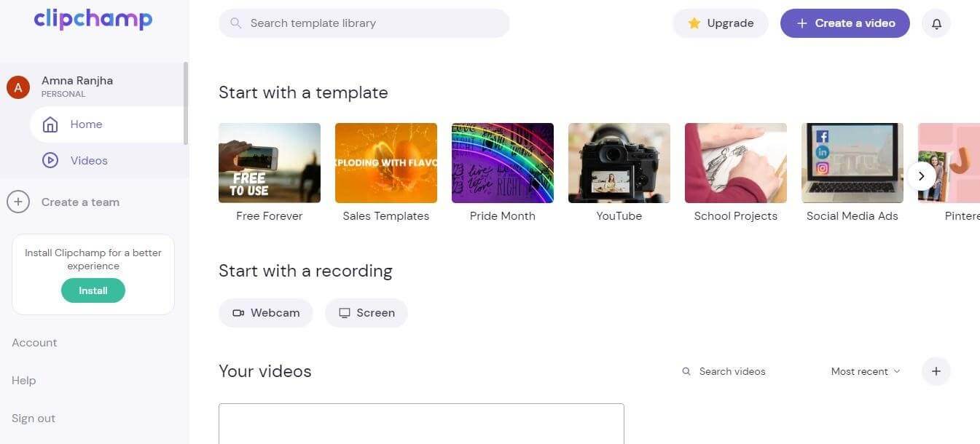Image resolution: width=980 pixels, height=444 pixels.
Task: Select the YouTube template thumbnail
Action: (x=619, y=163)
